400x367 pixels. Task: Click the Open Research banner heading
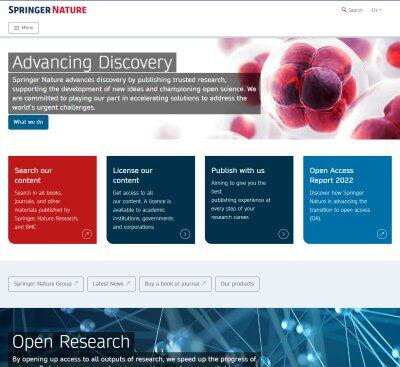[x=71, y=342]
